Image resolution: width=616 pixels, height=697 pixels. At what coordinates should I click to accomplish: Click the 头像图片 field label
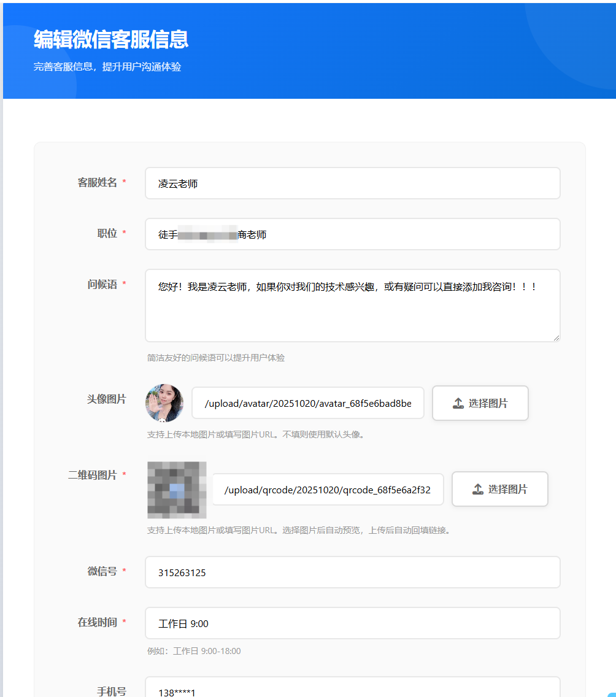(x=106, y=399)
